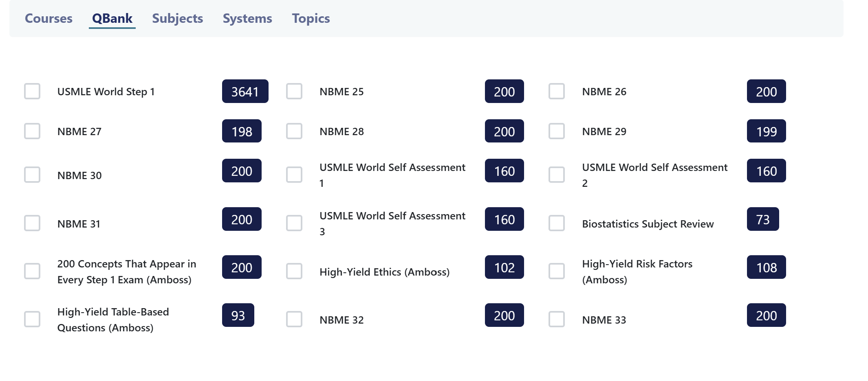
Task: Toggle the NBME 29 checkbox
Action: click(557, 131)
